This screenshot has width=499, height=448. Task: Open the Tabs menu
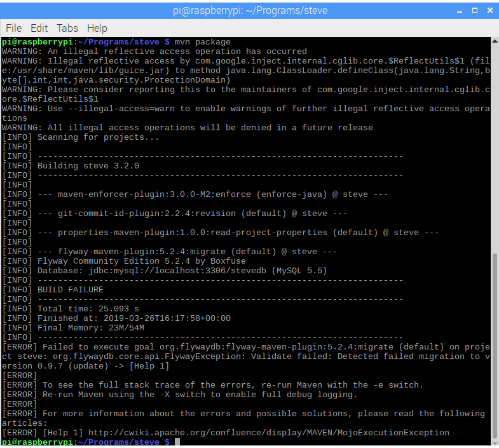(67, 29)
